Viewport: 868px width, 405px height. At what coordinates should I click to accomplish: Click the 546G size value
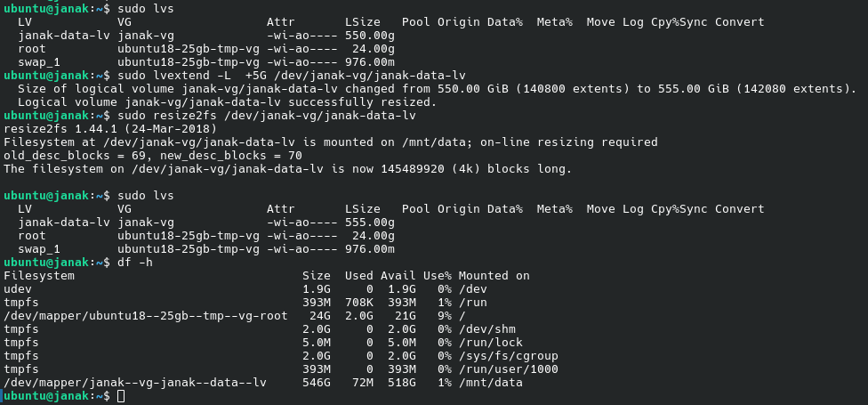[x=317, y=383]
